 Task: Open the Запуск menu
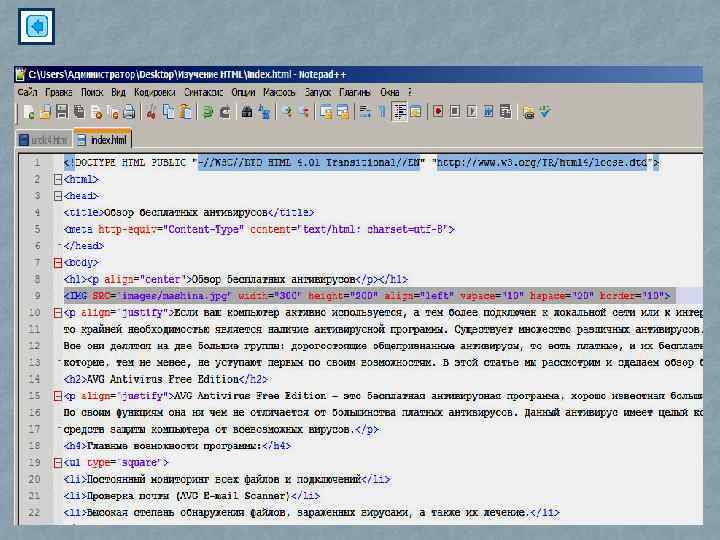[x=318, y=92]
